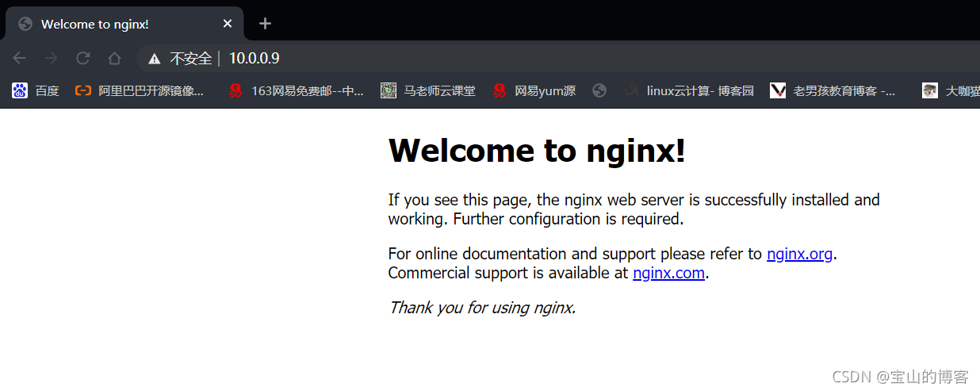Click the browser forward arrow
Viewport: 980px width, 391px height.
[x=51, y=58]
